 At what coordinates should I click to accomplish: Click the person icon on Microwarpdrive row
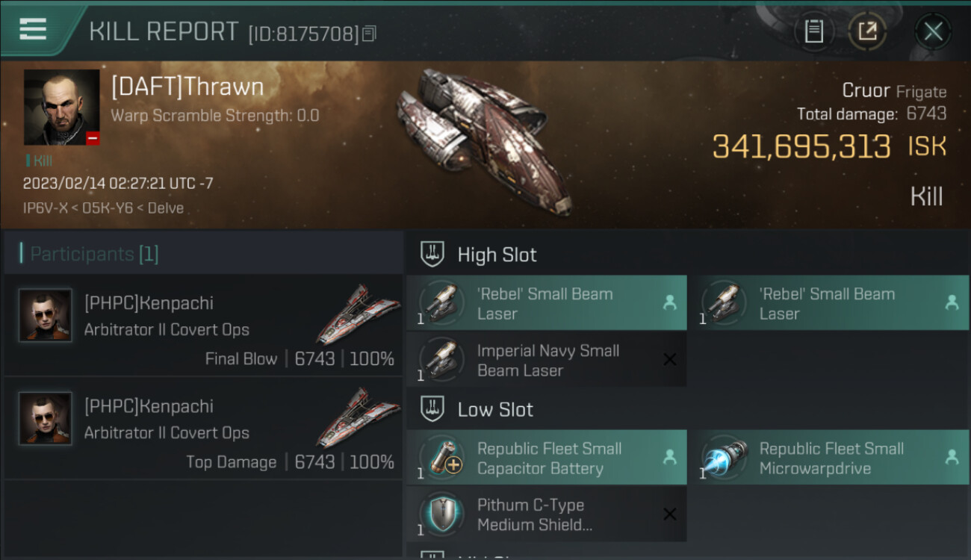pos(952,458)
